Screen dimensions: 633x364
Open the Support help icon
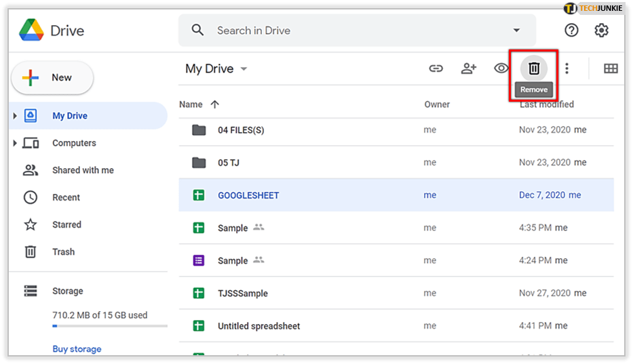tap(572, 31)
